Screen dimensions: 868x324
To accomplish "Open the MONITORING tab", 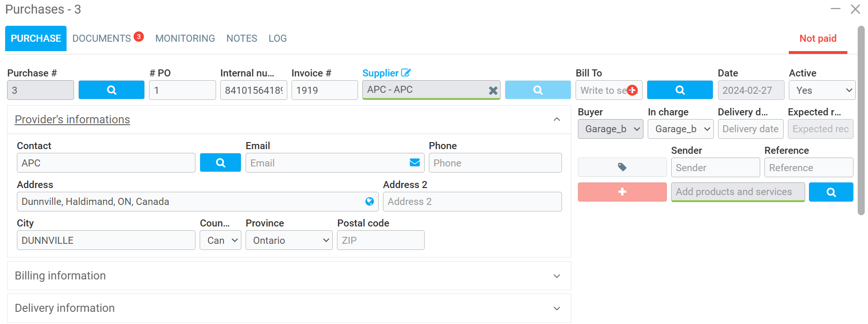I will [x=185, y=38].
